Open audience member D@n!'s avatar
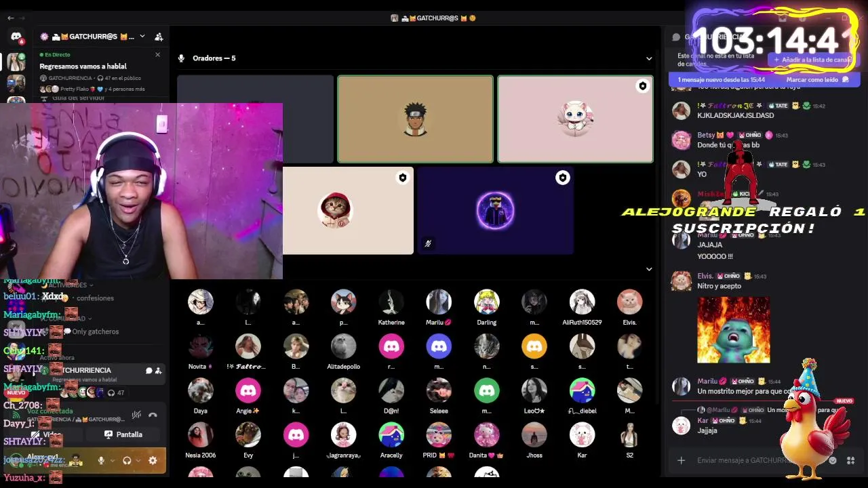Image resolution: width=868 pixels, height=488 pixels. coord(391,390)
